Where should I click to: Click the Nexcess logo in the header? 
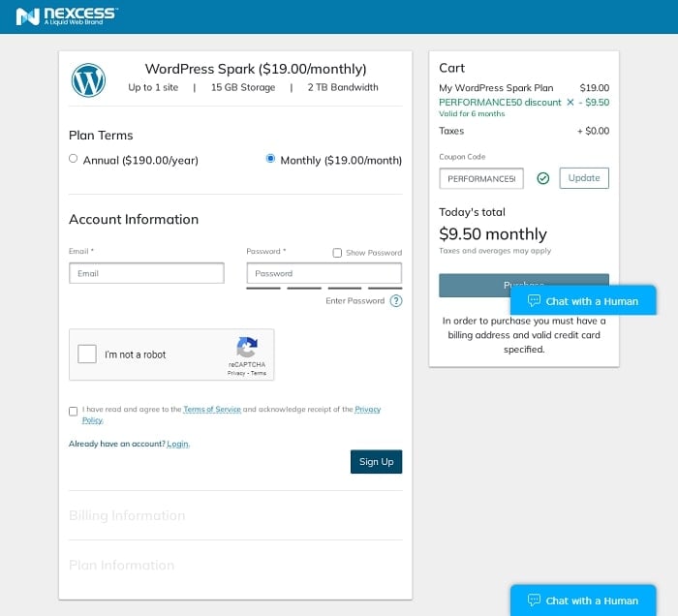point(67,16)
